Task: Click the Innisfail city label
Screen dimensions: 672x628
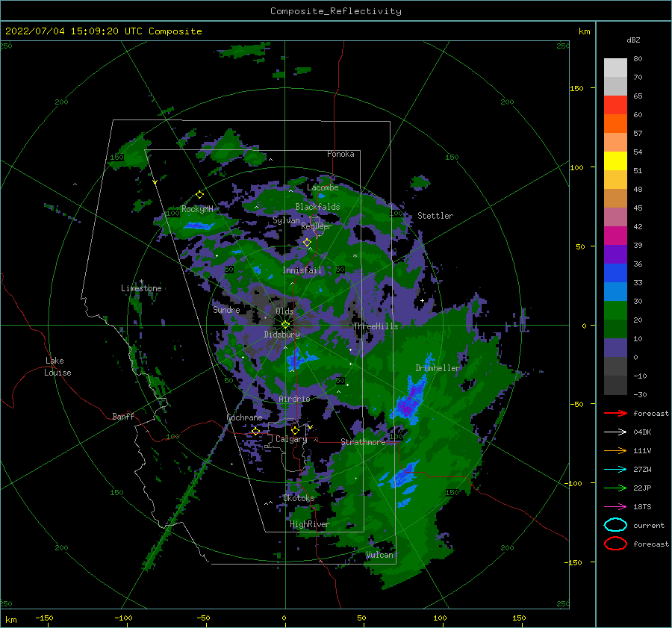Action: coord(302,270)
